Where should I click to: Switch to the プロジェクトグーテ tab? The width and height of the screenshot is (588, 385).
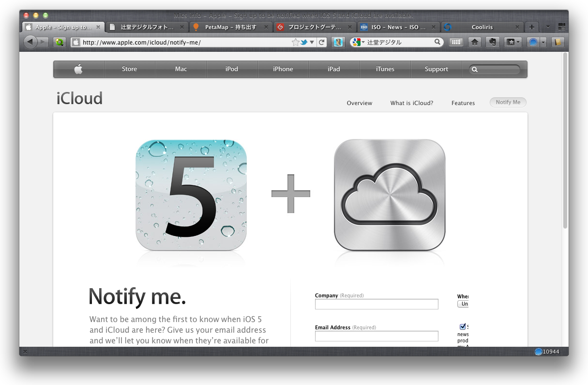(x=315, y=27)
